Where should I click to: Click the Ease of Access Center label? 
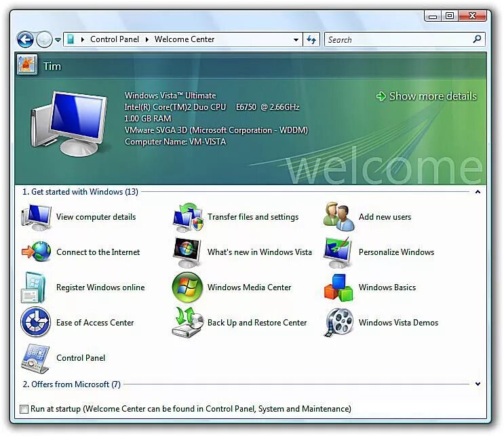coord(95,323)
